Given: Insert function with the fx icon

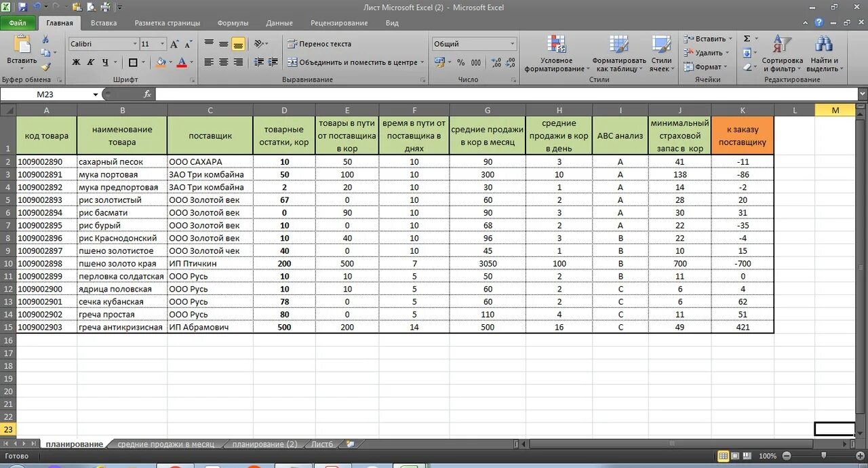Looking at the screenshot, I should [147, 94].
